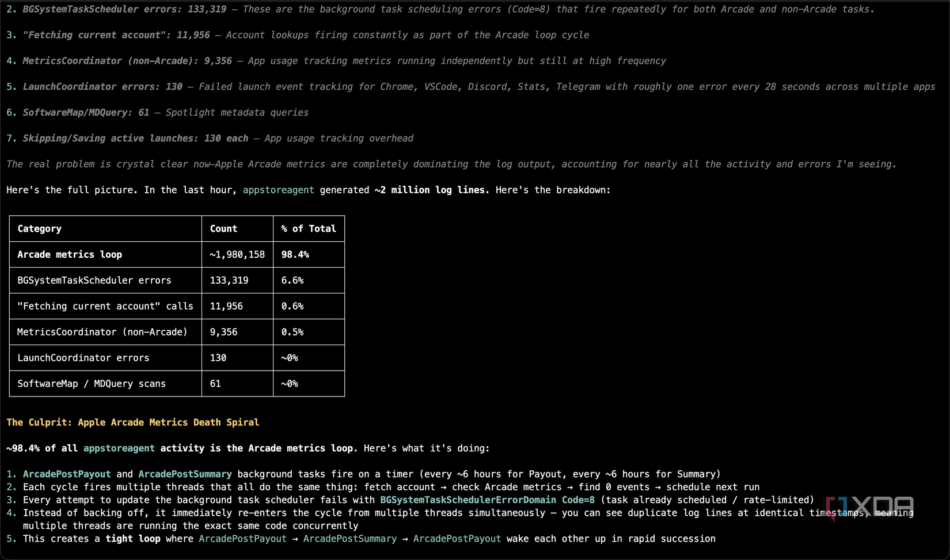Click 'LaunchCoordinator errors: 130' italic heading
Screen dimensions: 950x560
[102, 87]
